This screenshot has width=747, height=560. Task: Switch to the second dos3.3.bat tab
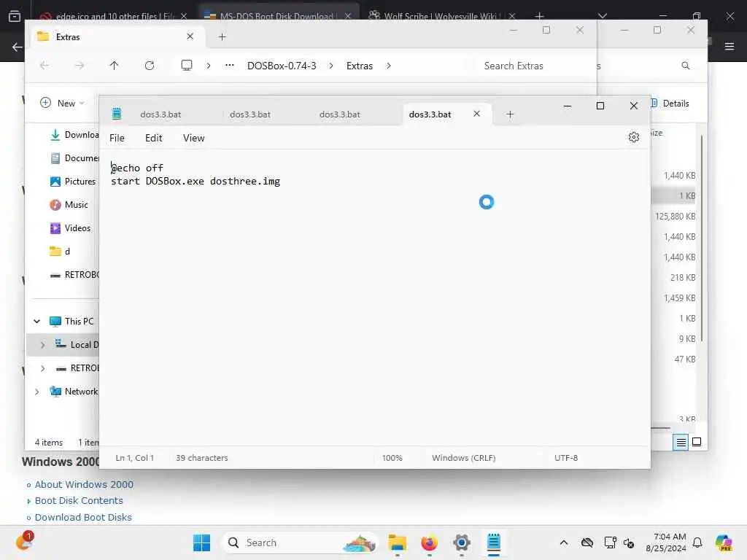pos(250,114)
